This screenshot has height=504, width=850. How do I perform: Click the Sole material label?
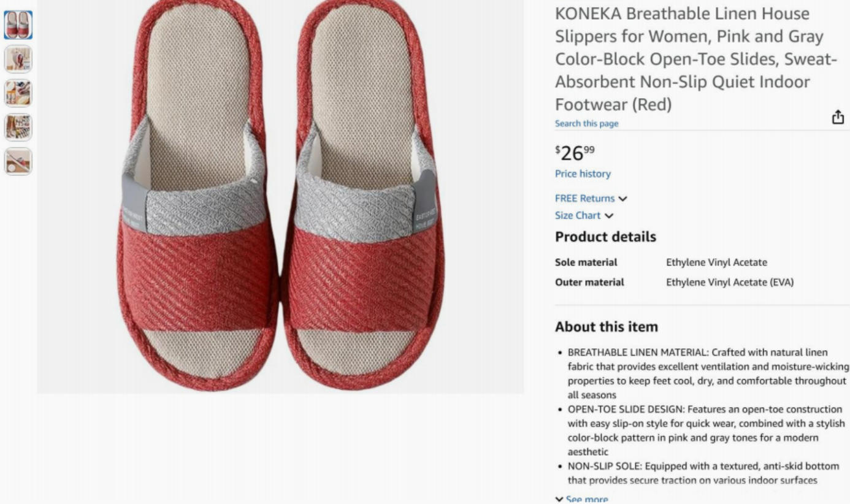[586, 262]
